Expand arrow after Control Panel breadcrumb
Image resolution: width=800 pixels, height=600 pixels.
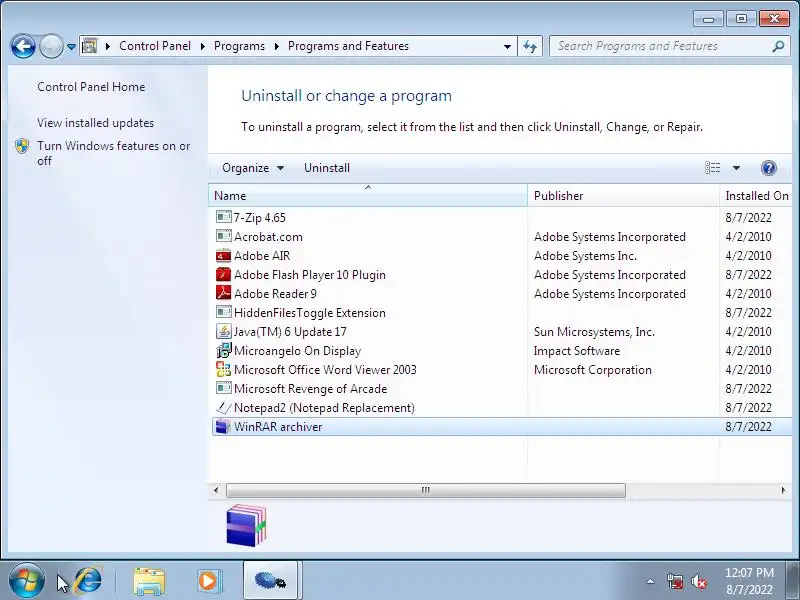(203, 46)
